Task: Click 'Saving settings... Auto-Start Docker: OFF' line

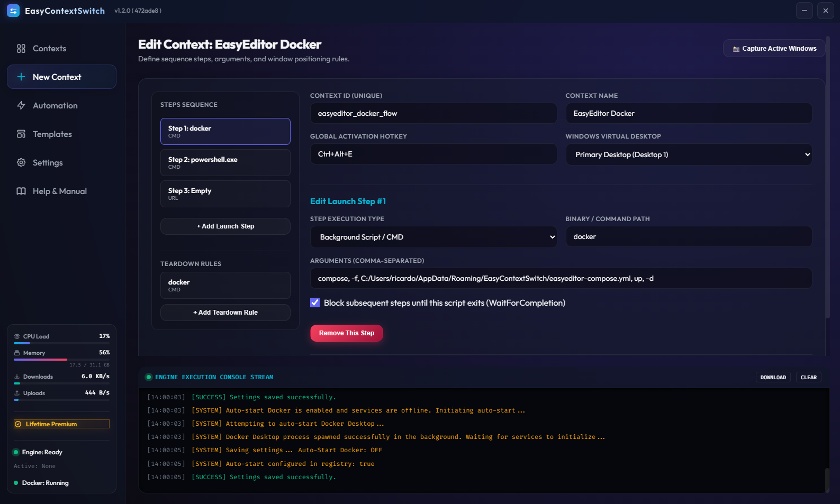Action: pyautogui.click(x=286, y=450)
